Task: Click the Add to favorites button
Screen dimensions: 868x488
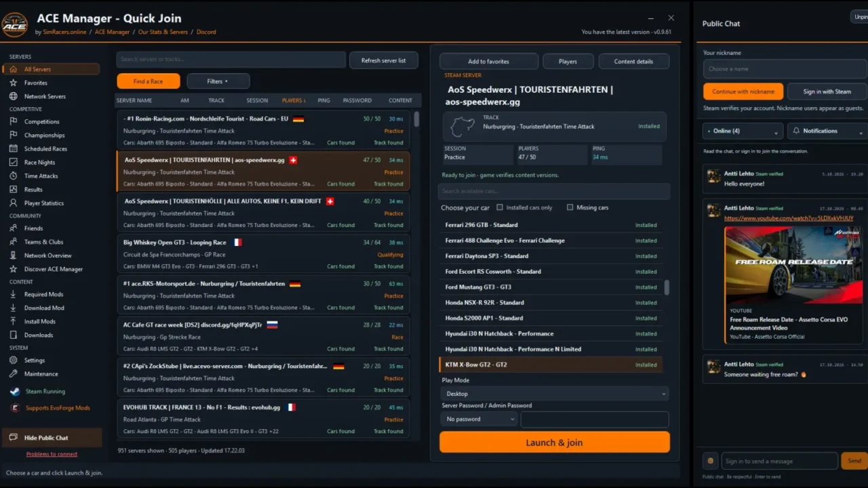Action: tap(489, 62)
